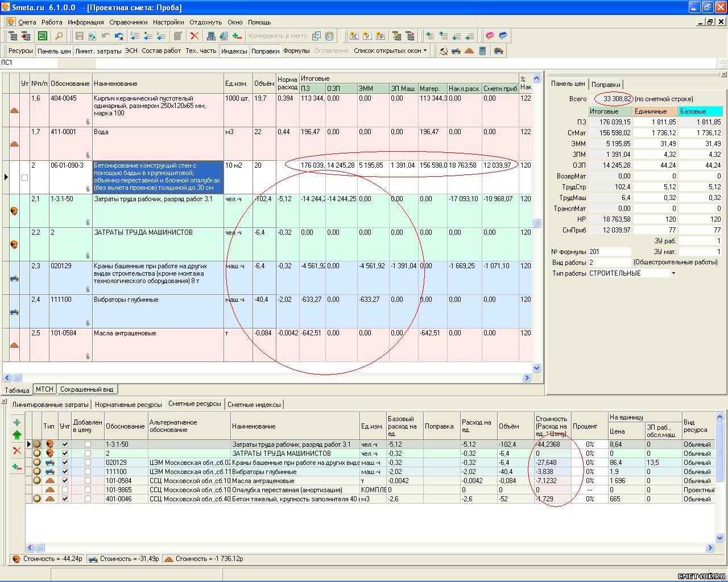The height and width of the screenshot is (582, 728).
Task: Click the red X delete icon in main toolbar
Action: coord(195,36)
